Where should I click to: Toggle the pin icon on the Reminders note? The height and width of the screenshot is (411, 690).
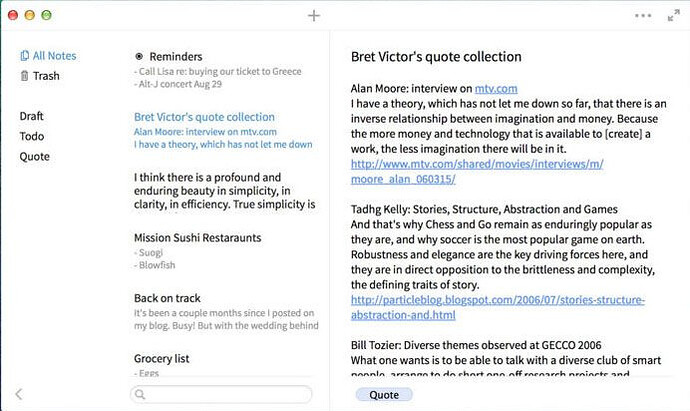coord(139,57)
